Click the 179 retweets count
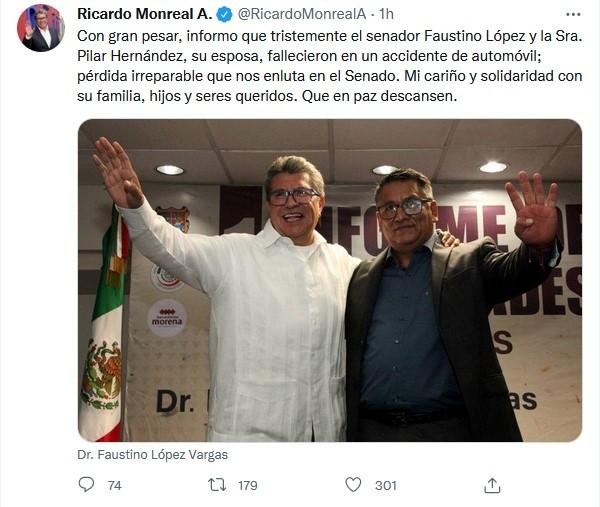This screenshot has width=600, height=507. tap(247, 485)
